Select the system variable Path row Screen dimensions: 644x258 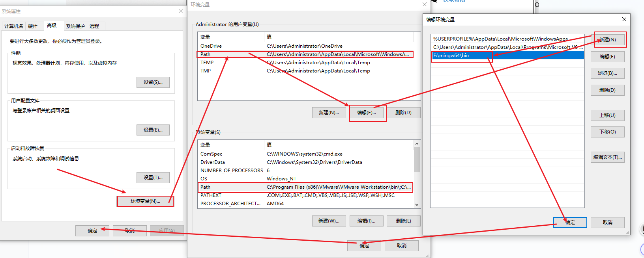pos(305,187)
